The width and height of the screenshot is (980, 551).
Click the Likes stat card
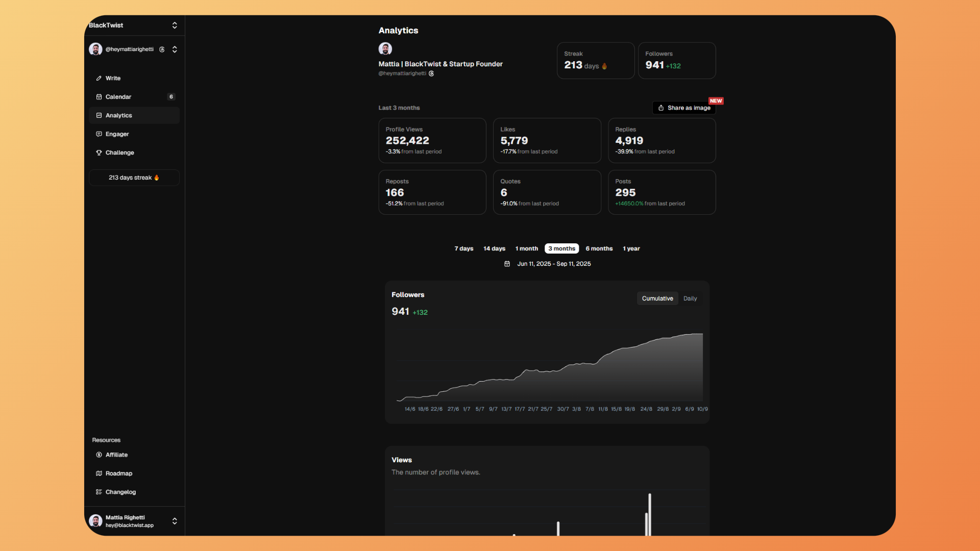click(x=547, y=141)
